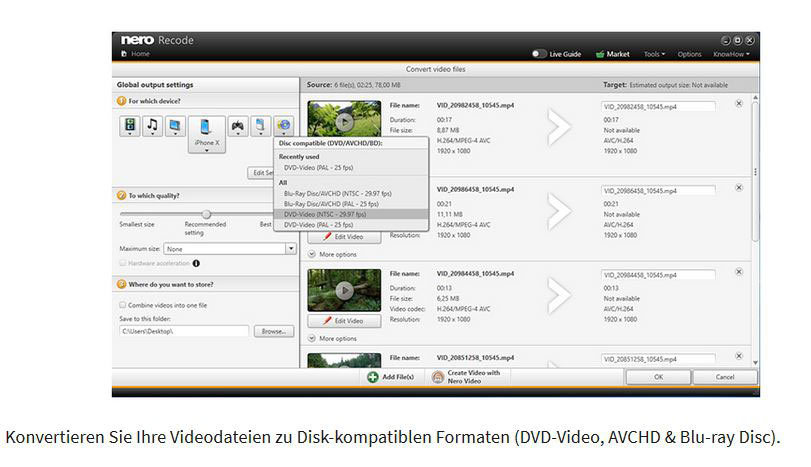The width and height of the screenshot is (811, 467).
Task: Click the VID_20851258 video thumbnail
Action: tap(344, 360)
